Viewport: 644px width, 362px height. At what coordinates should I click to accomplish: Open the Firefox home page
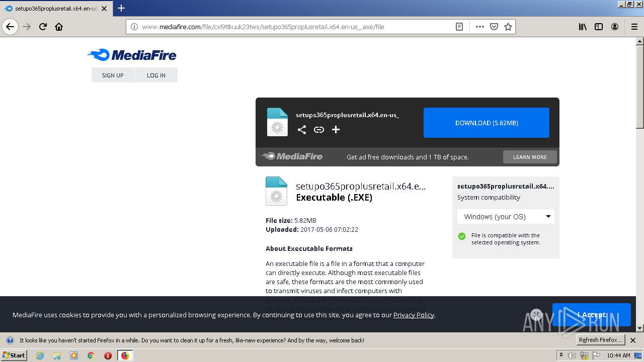click(x=59, y=27)
